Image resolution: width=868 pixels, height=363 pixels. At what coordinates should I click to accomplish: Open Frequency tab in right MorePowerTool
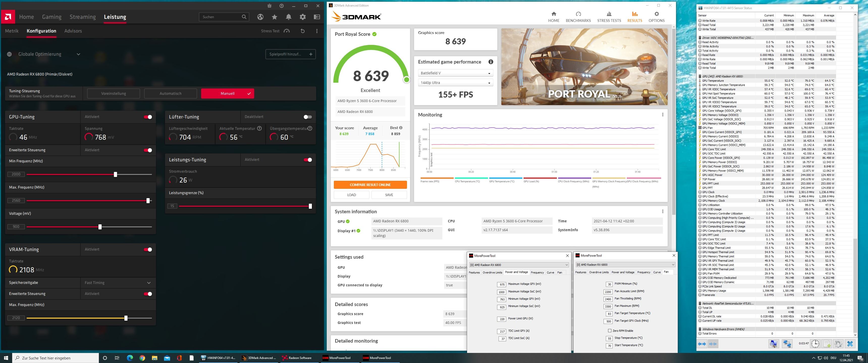coord(644,272)
